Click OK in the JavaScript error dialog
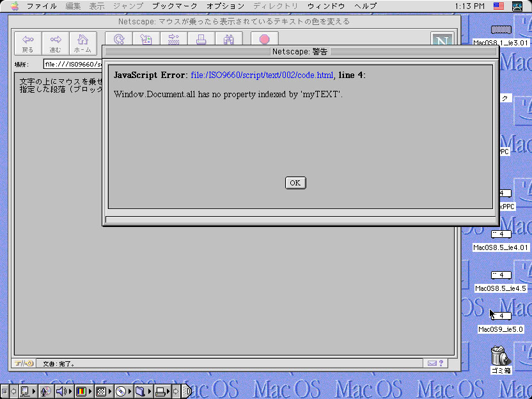The width and height of the screenshot is (532, 399). [x=295, y=183]
